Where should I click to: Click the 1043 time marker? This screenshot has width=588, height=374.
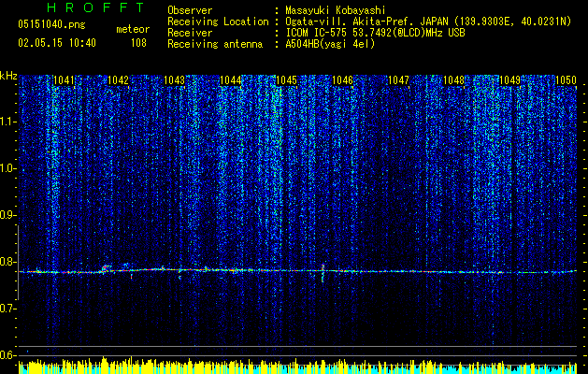[175, 80]
